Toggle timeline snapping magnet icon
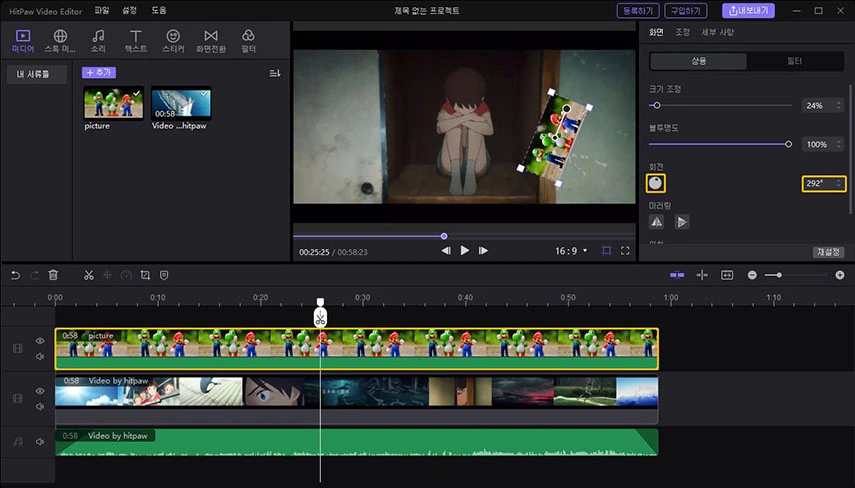The width and height of the screenshot is (855, 488). [x=677, y=275]
